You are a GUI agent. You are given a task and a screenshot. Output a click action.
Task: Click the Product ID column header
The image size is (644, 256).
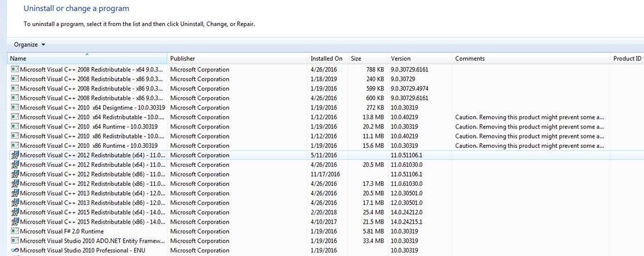[627, 58]
